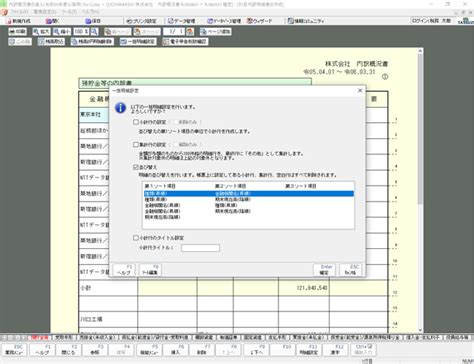Enable the subtotal row setting (小計行の設定) checkbox
This screenshot has width=474, height=364.
tap(136, 122)
